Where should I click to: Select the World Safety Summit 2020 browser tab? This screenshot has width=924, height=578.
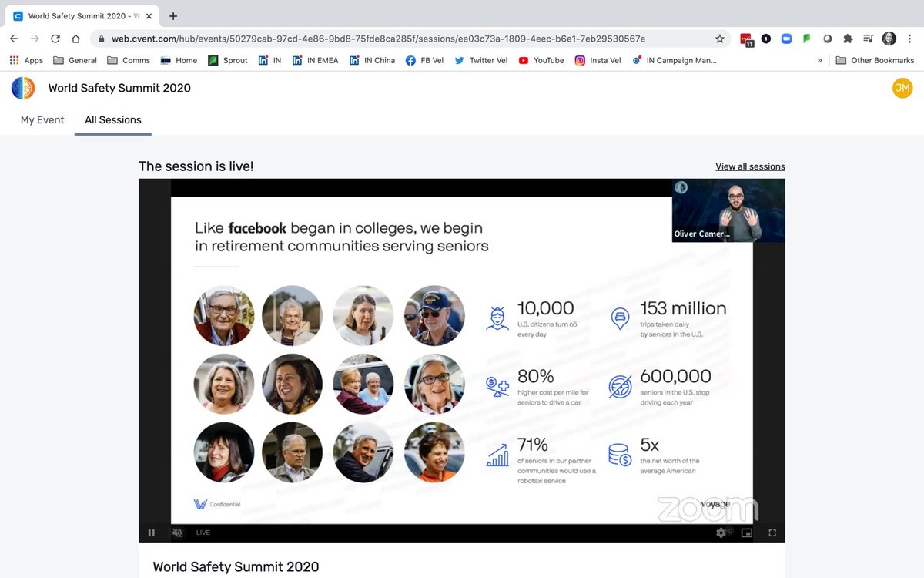pos(81,15)
